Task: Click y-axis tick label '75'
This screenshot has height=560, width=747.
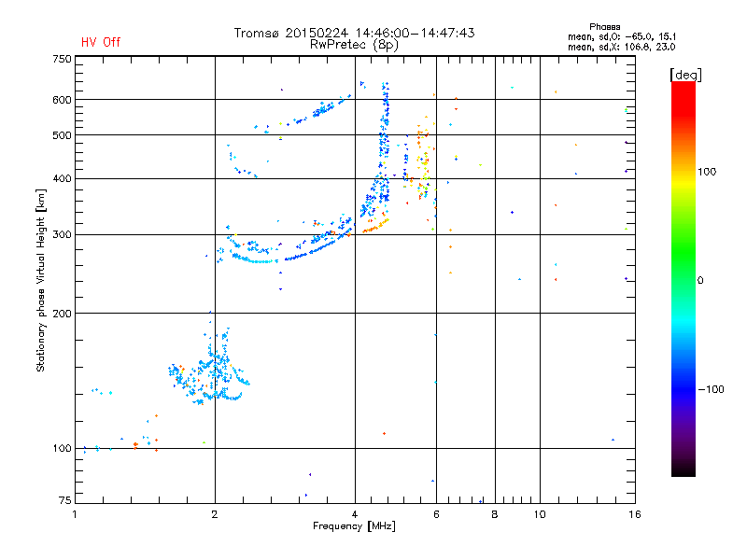Action: pyautogui.click(x=65, y=500)
